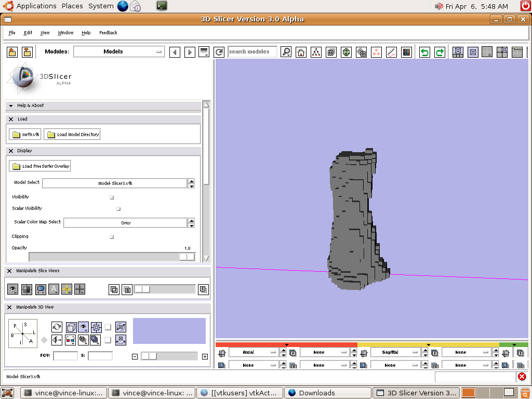Screen dimensions: 532x399
Task: Click the Load Model Directory button
Action: point(72,135)
